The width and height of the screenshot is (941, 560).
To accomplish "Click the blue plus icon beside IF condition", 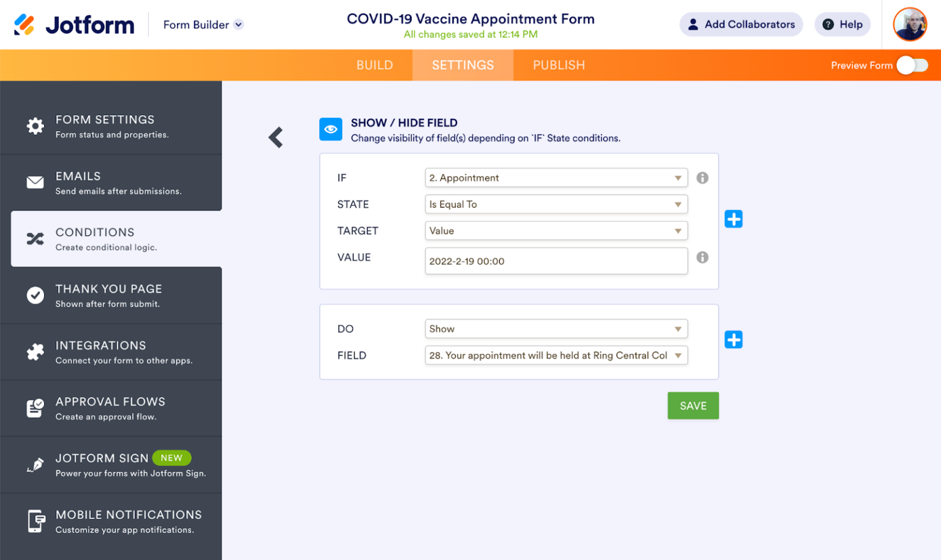I will click(x=733, y=219).
